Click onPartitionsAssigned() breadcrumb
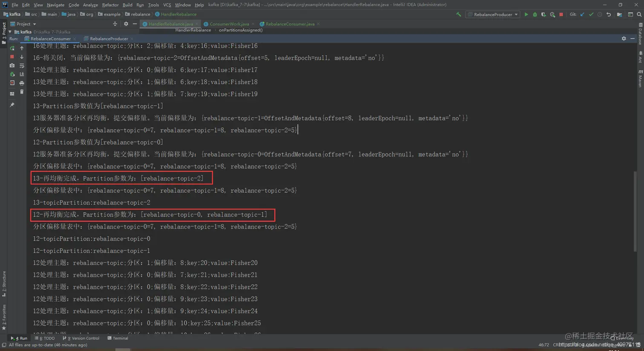This screenshot has width=644, height=351. (240, 30)
